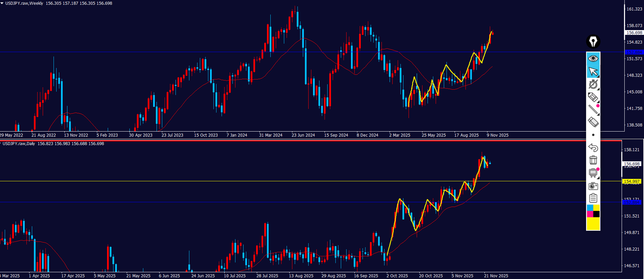Toggle the cursor mode arrow tool
Screen dimensions: 644x279
[x=593, y=72]
